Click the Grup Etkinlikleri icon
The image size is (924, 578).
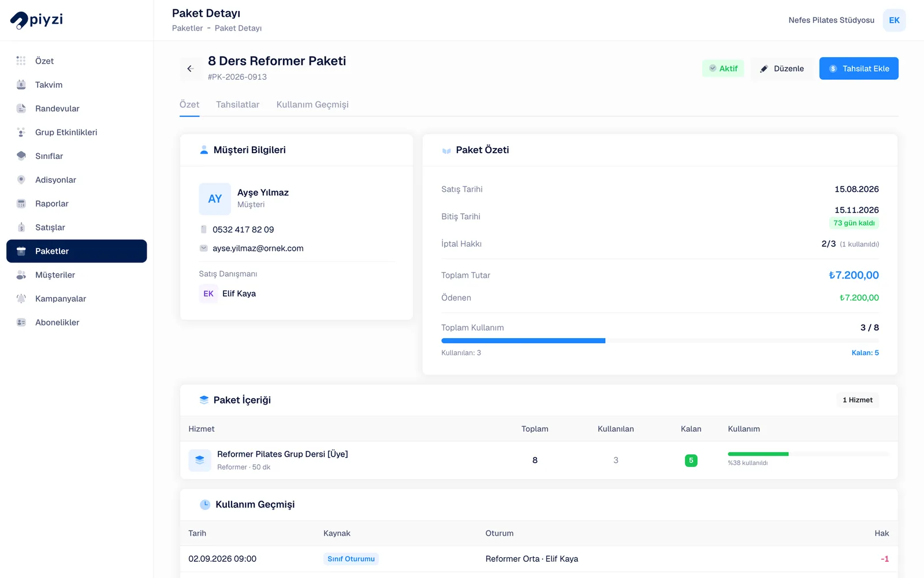point(21,132)
